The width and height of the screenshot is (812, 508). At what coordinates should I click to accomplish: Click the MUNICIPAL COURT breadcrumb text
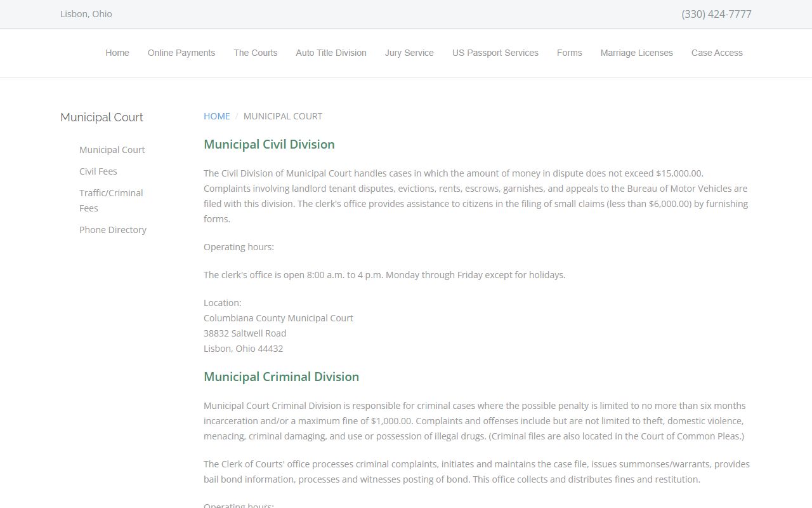click(x=283, y=116)
